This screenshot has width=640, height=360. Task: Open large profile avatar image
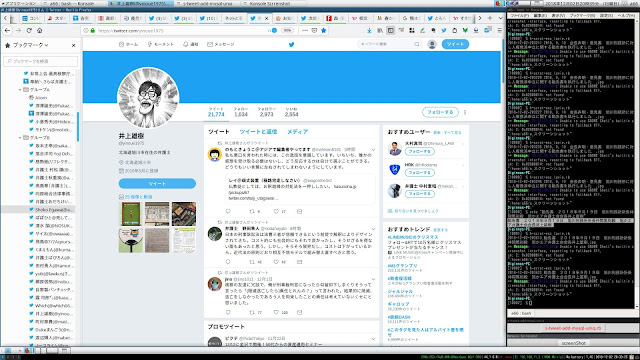tap(148, 98)
